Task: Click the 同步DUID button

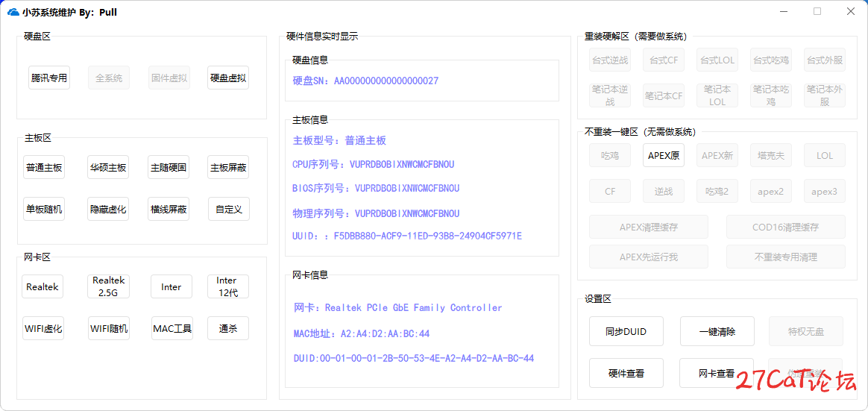Action: tap(626, 332)
